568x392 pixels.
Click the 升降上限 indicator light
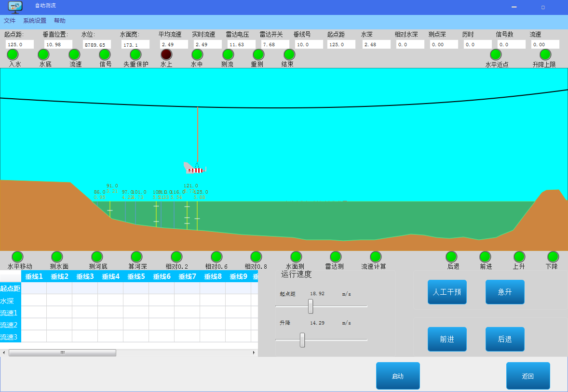[x=545, y=54]
